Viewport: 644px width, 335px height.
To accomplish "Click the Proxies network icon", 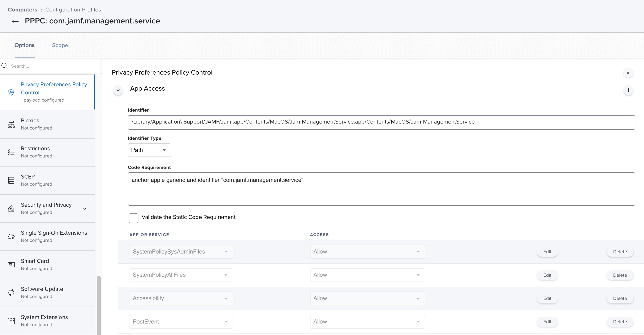I will 11,124.
